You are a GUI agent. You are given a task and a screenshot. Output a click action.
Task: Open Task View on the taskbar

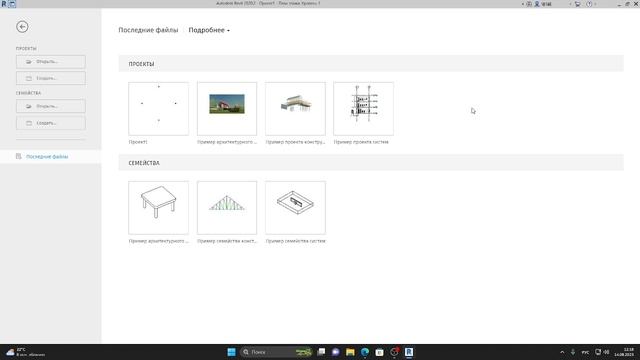point(321,352)
